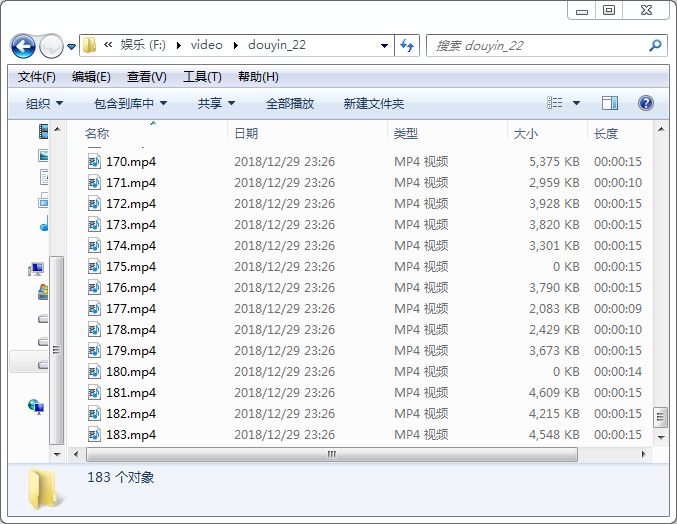Screen dimensions: 677x524
Task: Expand the 包含到库中 dropdown
Action: [x=130, y=104]
